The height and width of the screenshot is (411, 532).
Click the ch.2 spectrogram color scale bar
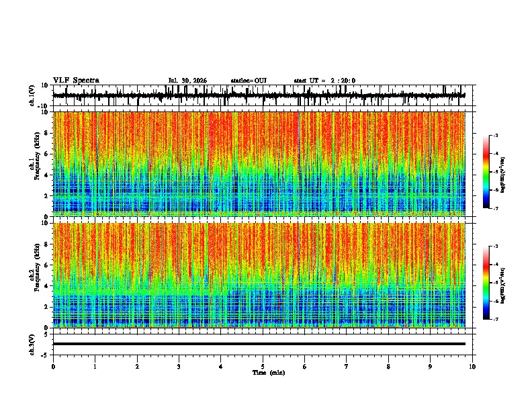click(x=486, y=283)
